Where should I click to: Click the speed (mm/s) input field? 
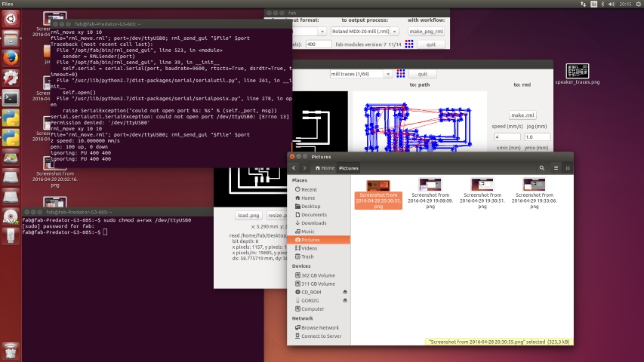click(507, 137)
